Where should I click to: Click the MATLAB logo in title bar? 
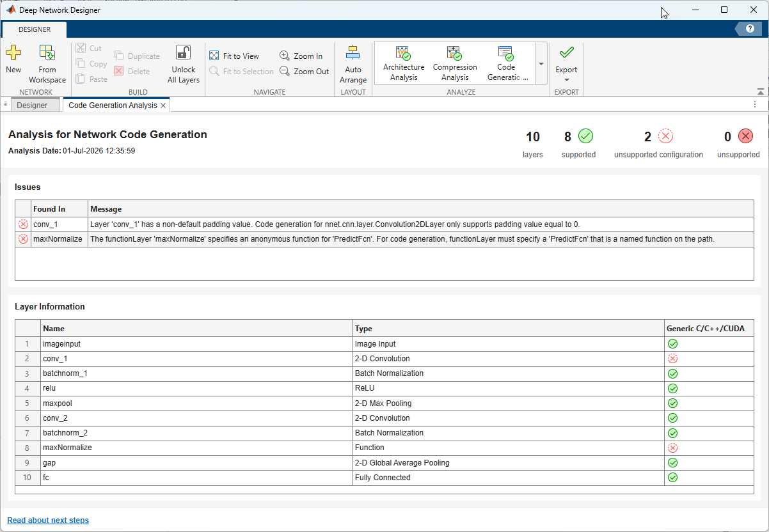point(11,10)
